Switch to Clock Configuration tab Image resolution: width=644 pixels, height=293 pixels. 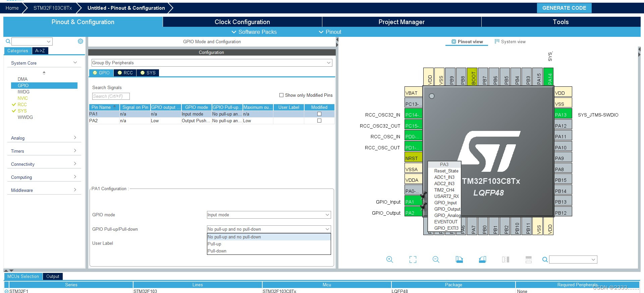click(x=242, y=22)
